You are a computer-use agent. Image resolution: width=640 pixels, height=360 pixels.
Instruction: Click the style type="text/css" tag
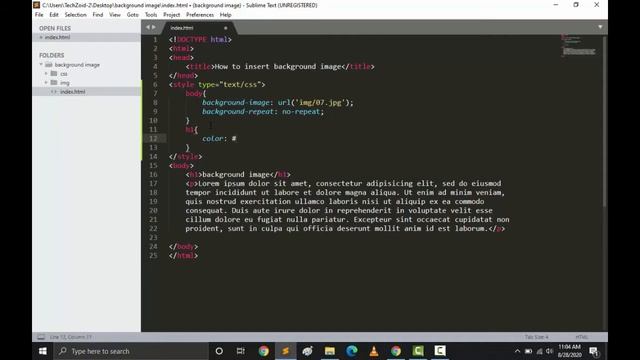217,84
